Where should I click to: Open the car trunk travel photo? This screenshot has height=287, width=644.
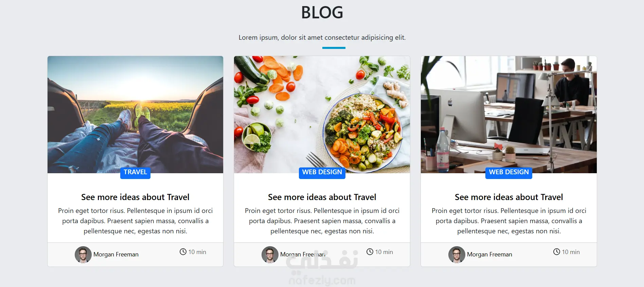(x=135, y=114)
